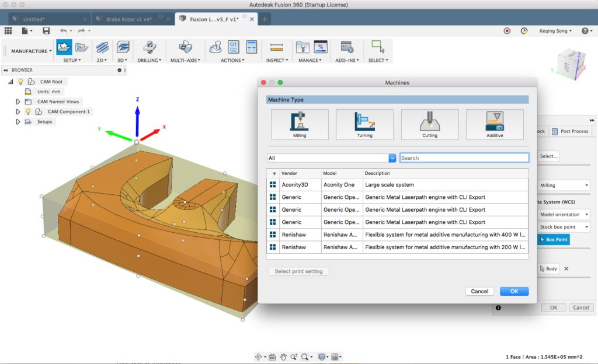Switch to the Post Process tab

pos(571,131)
